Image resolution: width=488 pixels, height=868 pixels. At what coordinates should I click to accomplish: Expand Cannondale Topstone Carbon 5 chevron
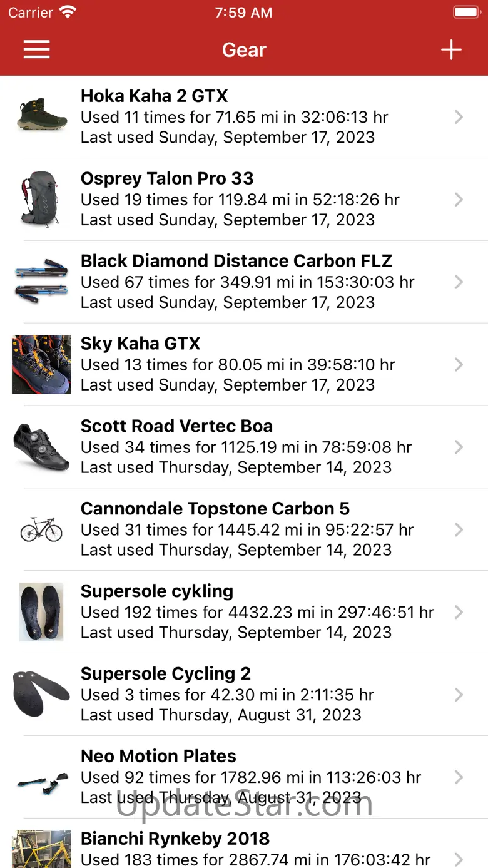point(459,530)
